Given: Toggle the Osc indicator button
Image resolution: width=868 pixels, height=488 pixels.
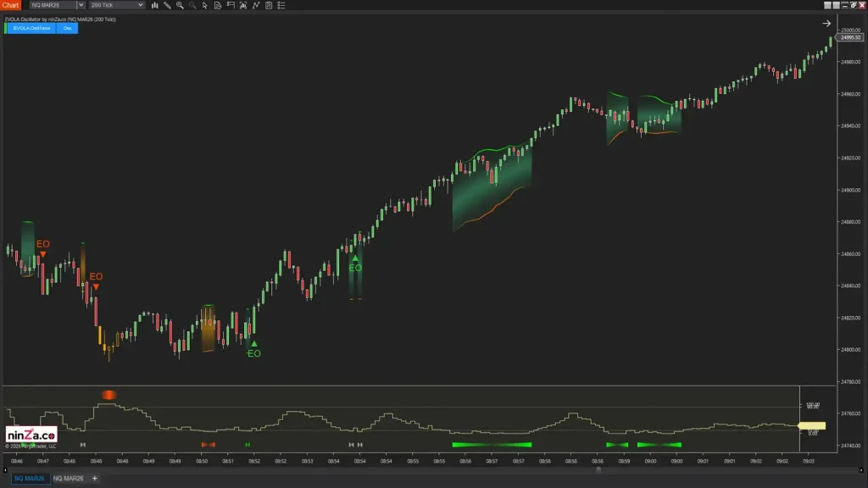Looking at the screenshot, I should pyautogui.click(x=69, y=28).
